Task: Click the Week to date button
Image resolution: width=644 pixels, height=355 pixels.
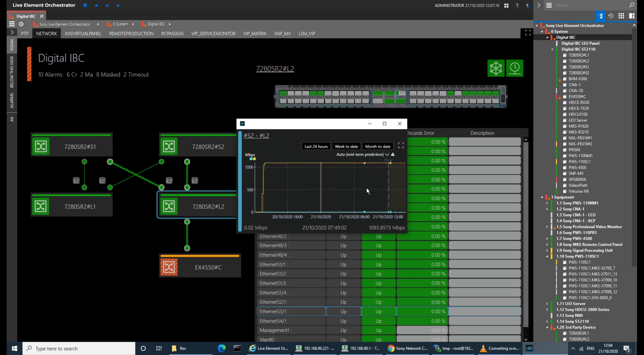Action: click(x=346, y=146)
